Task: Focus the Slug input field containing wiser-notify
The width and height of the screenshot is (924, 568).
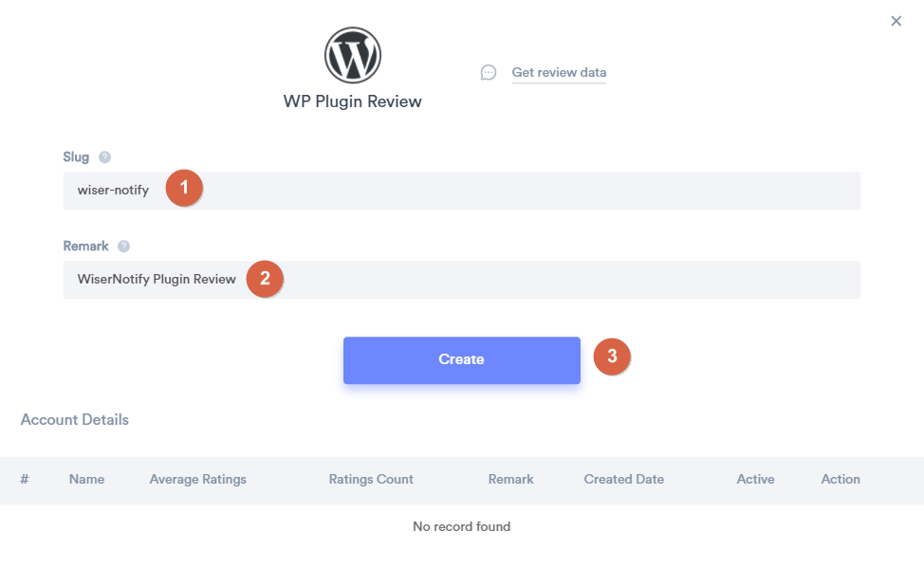Action: (461, 191)
